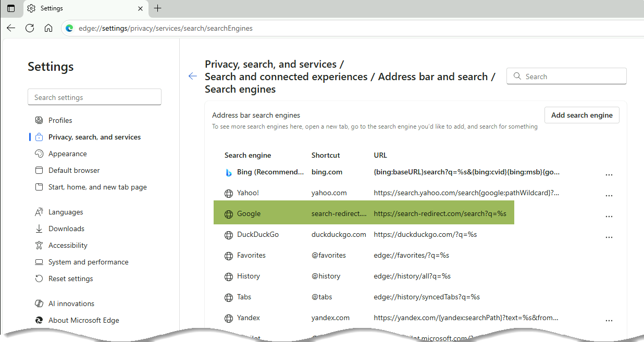
Task: Open Appearance settings section
Action: (68, 154)
